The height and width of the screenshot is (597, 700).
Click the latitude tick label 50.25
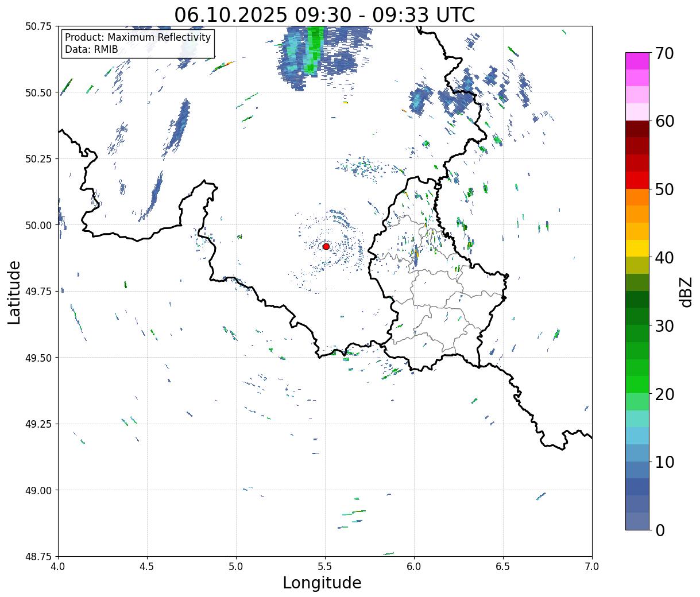(x=38, y=159)
